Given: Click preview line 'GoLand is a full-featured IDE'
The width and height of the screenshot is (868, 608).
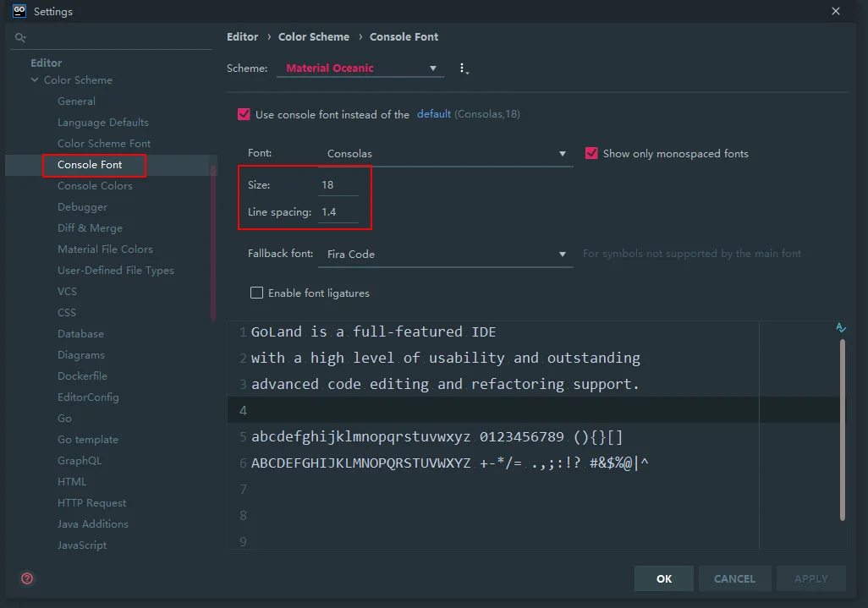Looking at the screenshot, I should pyautogui.click(x=374, y=332).
